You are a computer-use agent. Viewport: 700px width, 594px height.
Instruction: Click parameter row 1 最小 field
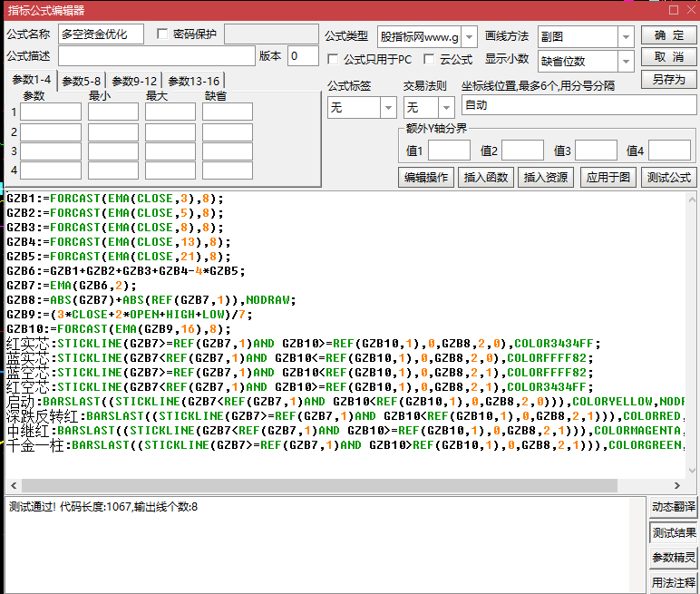pos(113,112)
